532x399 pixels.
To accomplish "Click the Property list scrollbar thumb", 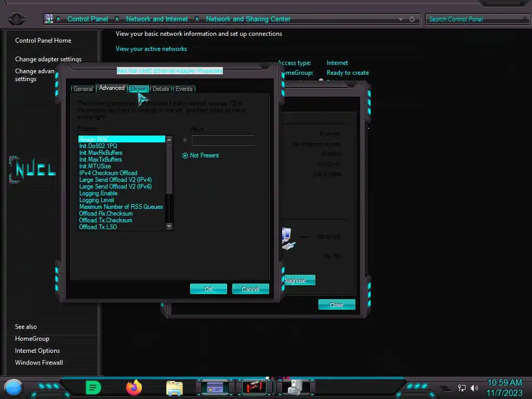I will pyautogui.click(x=169, y=169).
